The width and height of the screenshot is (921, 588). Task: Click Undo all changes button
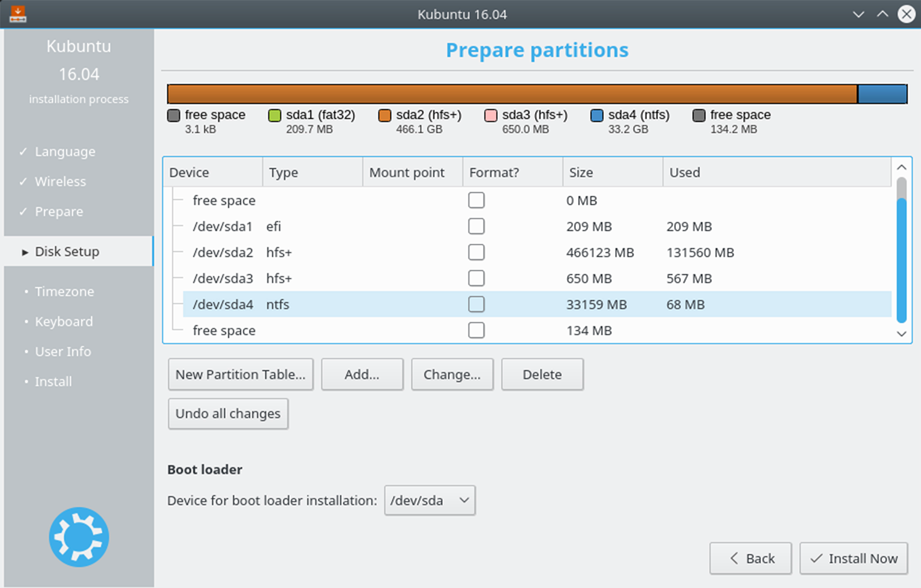pos(228,413)
